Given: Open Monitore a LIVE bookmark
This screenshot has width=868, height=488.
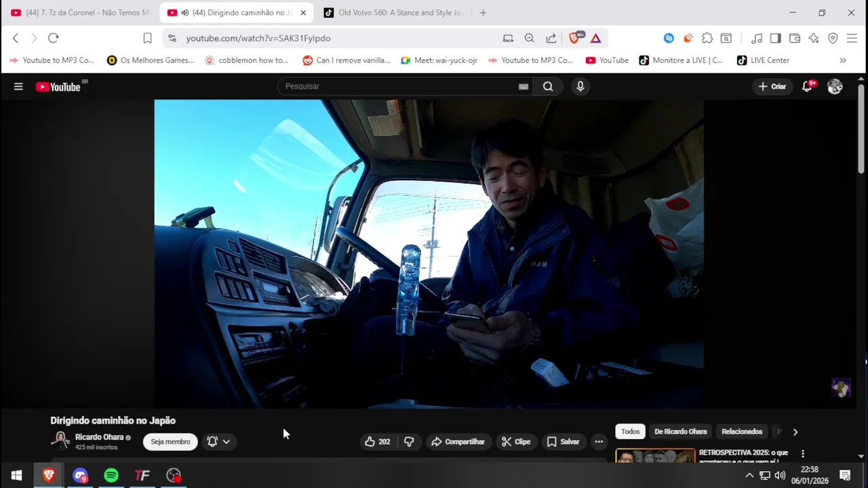Looking at the screenshot, I should pyautogui.click(x=681, y=60).
